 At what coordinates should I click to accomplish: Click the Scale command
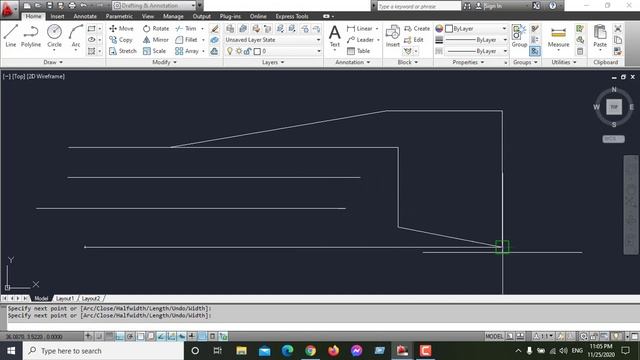(x=154, y=51)
